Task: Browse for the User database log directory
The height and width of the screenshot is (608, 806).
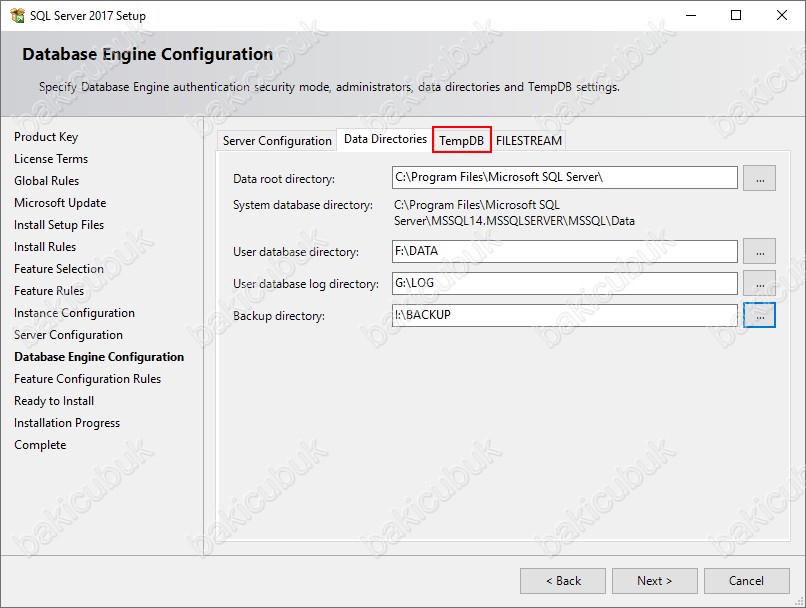Action: coord(759,283)
